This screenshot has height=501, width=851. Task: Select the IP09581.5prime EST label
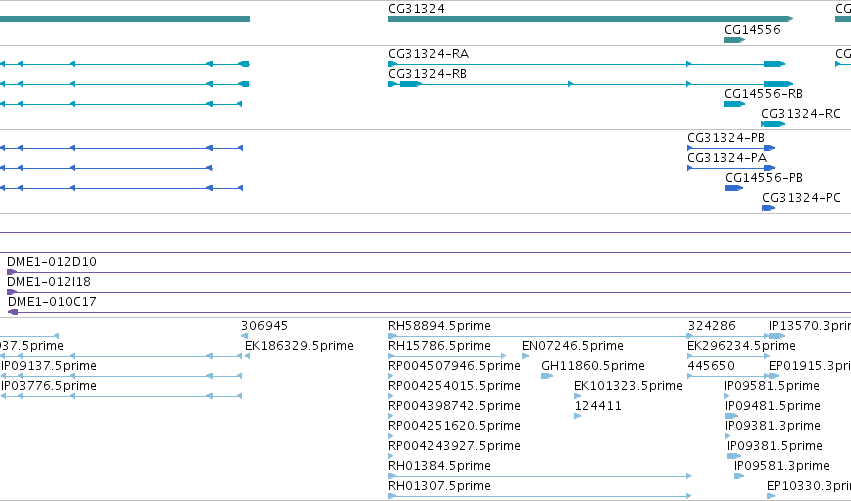pyautogui.click(x=772, y=386)
